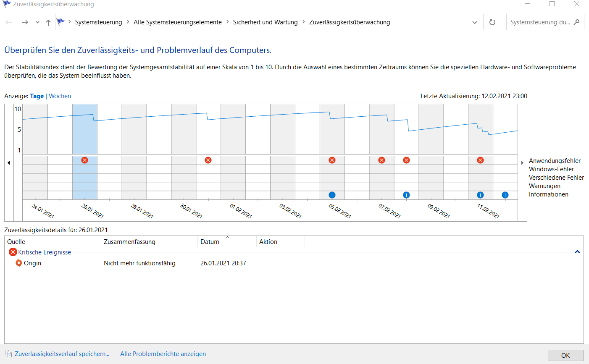
Task: Select the 24.01.2021 date label on the axis
Action: (43, 211)
